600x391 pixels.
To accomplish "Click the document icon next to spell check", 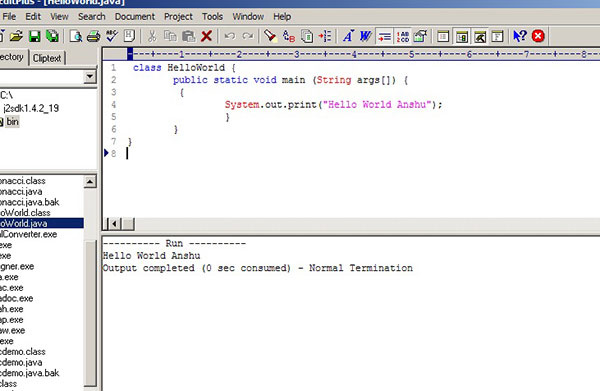I will point(129,36).
